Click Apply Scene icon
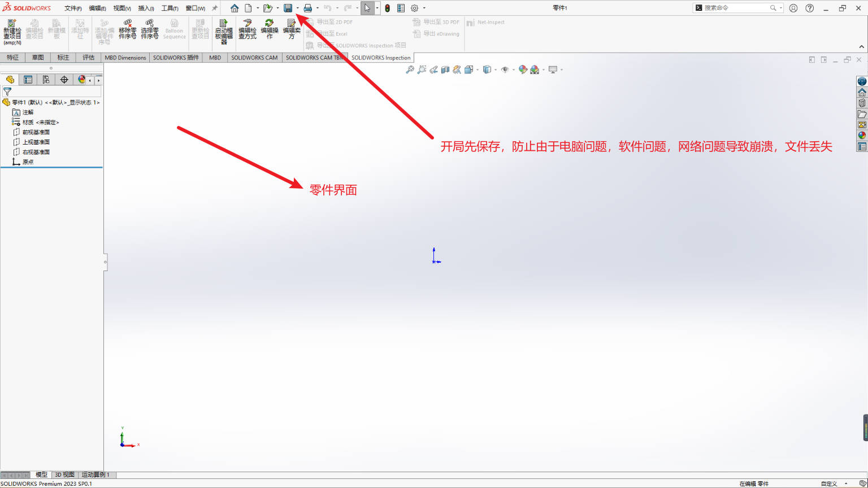This screenshot has width=868, height=488. [x=535, y=69]
